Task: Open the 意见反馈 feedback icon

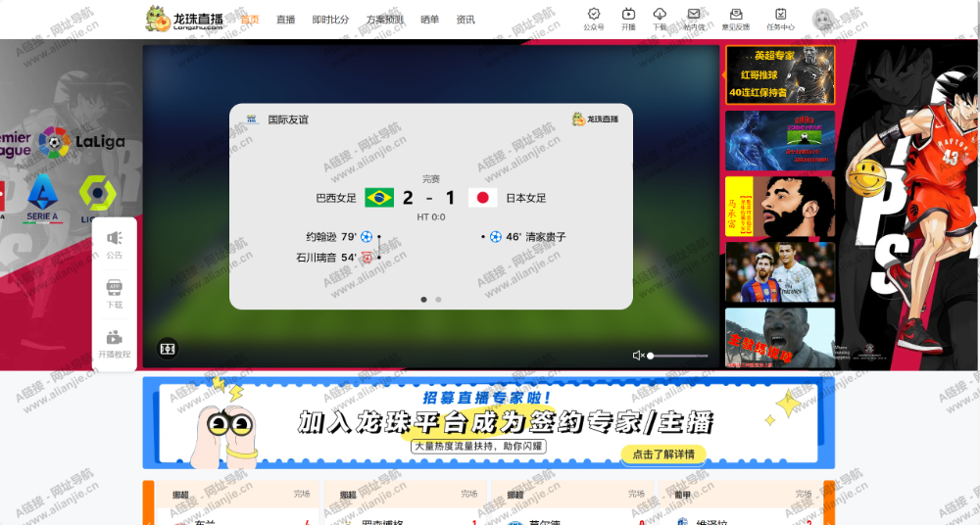Action: [x=736, y=15]
